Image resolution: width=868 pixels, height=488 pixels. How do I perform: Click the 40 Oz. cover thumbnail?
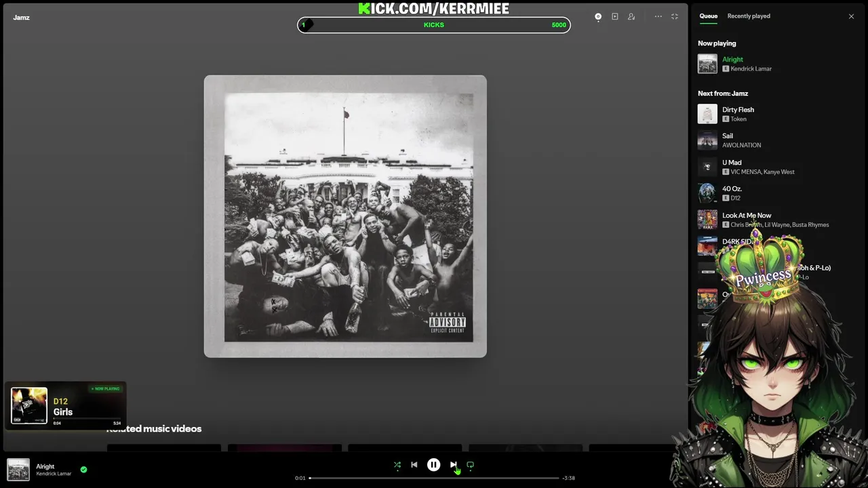pos(707,193)
